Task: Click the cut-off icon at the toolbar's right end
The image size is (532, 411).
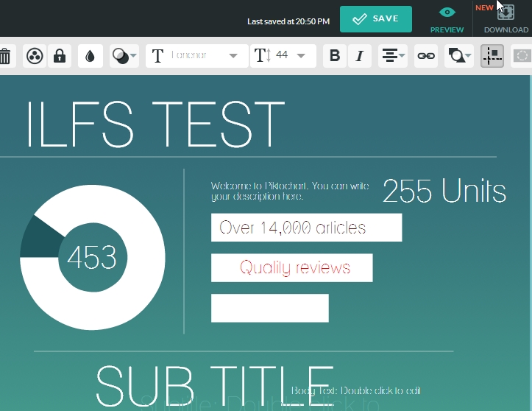Action: [522, 56]
